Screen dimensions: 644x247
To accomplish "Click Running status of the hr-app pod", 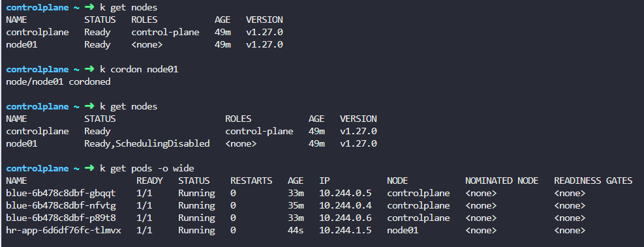I will point(196,231).
